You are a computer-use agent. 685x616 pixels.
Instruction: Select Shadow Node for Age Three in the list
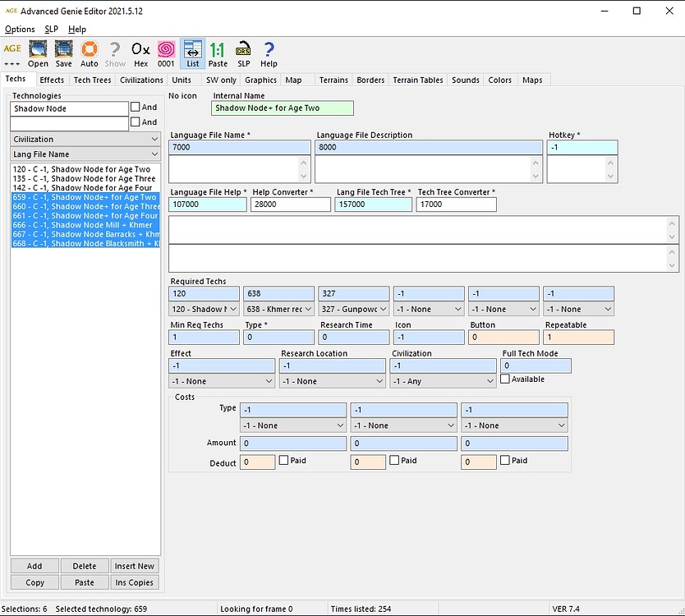[x=84, y=178]
